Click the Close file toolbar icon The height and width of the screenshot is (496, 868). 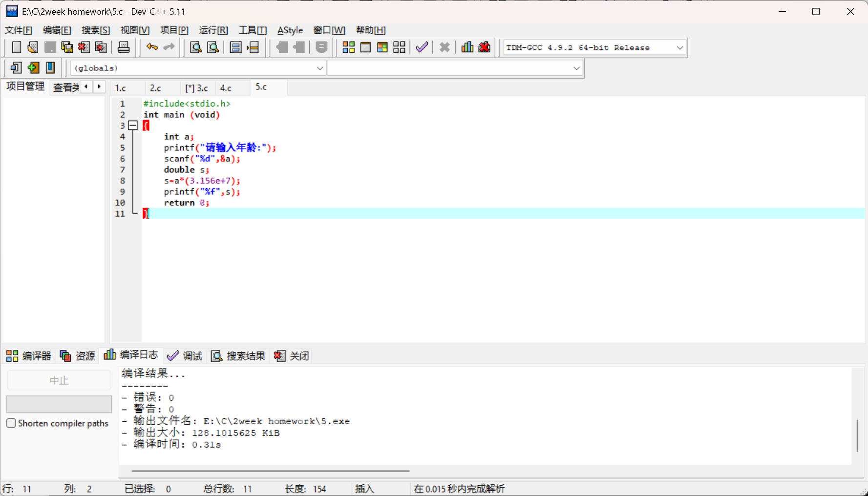pyautogui.click(x=84, y=47)
